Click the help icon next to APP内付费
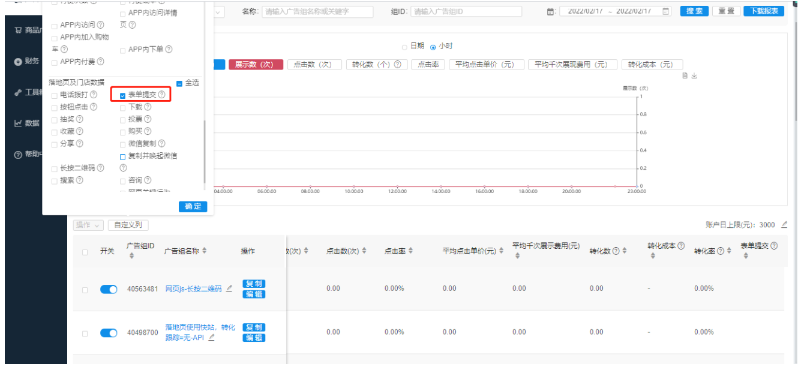The height and width of the screenshot is (366, 801). coord(101,61)
